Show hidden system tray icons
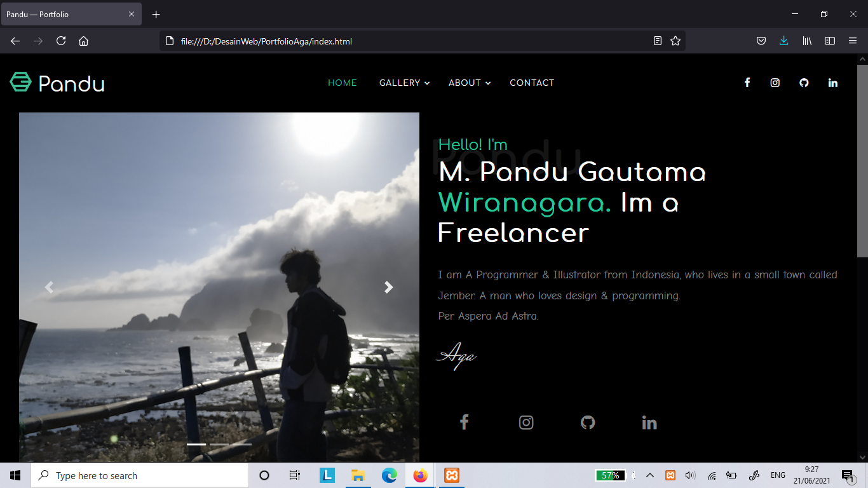The image size is (868, 488). (x=649, y=475)
